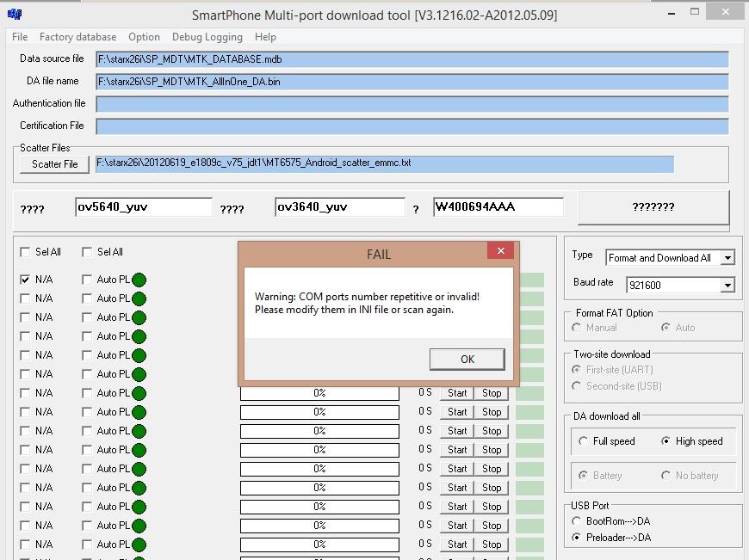Click the 0% progress bar in seventh row
749x560 pixels.
319,393
